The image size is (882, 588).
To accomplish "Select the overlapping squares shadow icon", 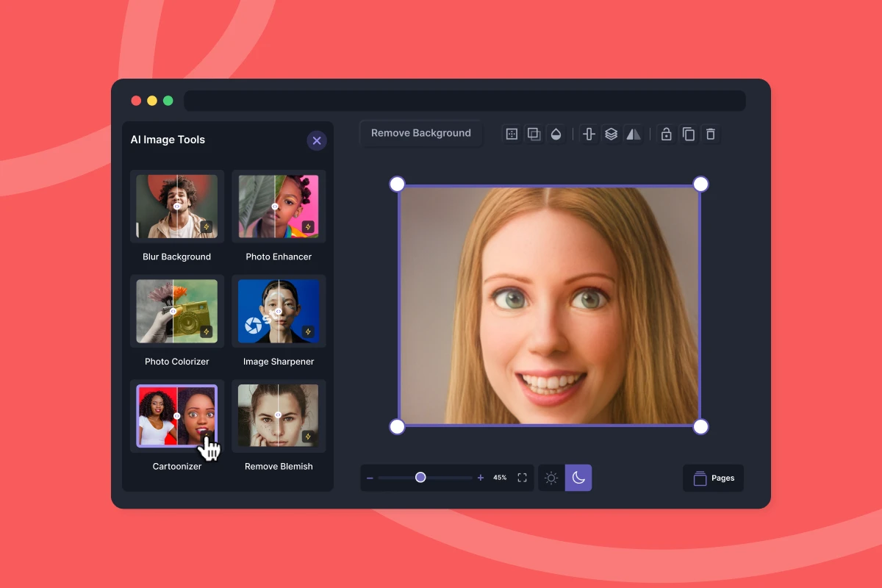I will click(534, 134).
